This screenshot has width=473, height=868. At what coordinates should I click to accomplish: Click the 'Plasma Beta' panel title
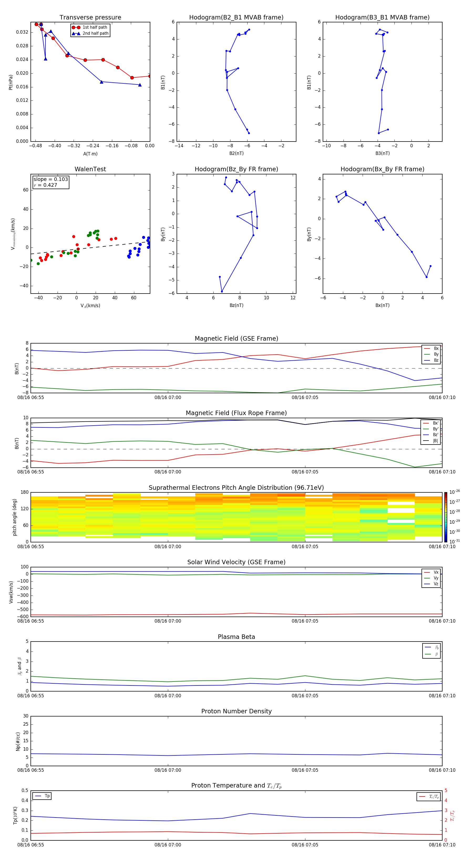(236, 637)
